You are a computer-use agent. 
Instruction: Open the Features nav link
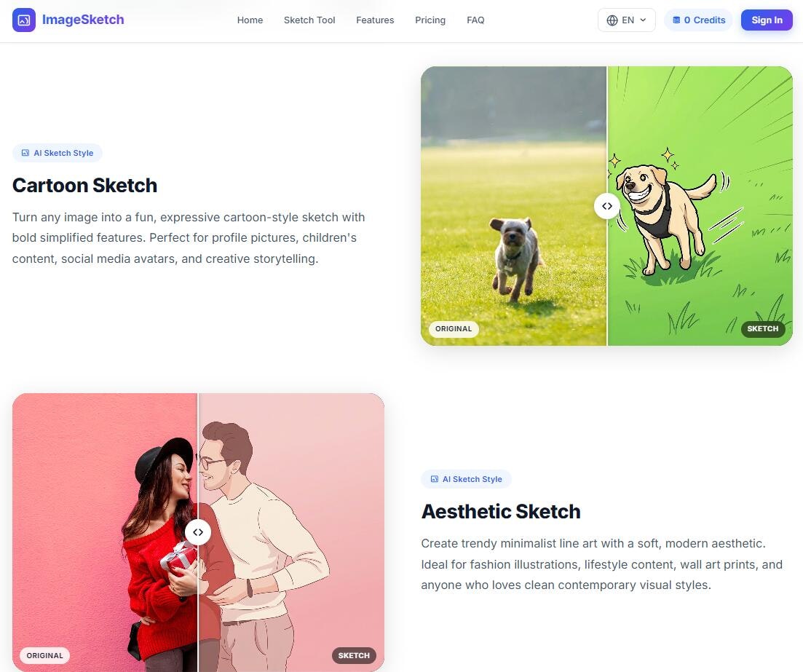point(375,20)
